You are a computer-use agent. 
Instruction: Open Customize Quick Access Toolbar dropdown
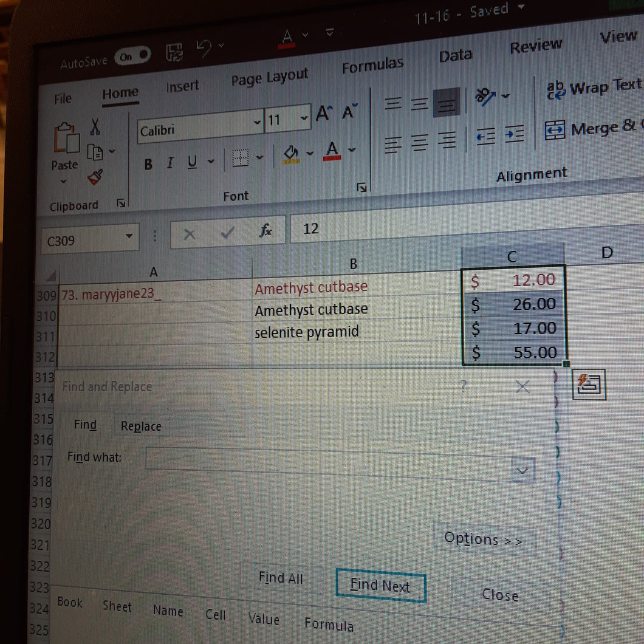click(x=329, y=32)
